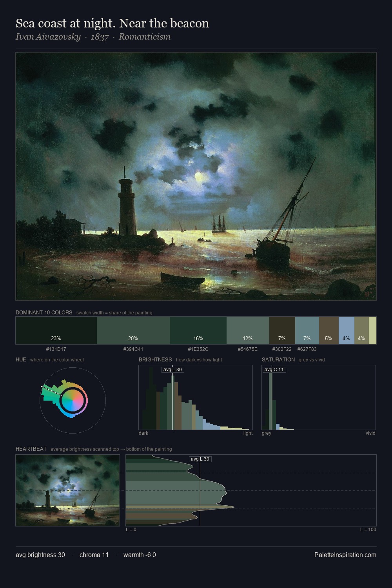392x588 pixels.
Task: Select the first 7% dark brown swatch
Action: [x=282, y=330]
